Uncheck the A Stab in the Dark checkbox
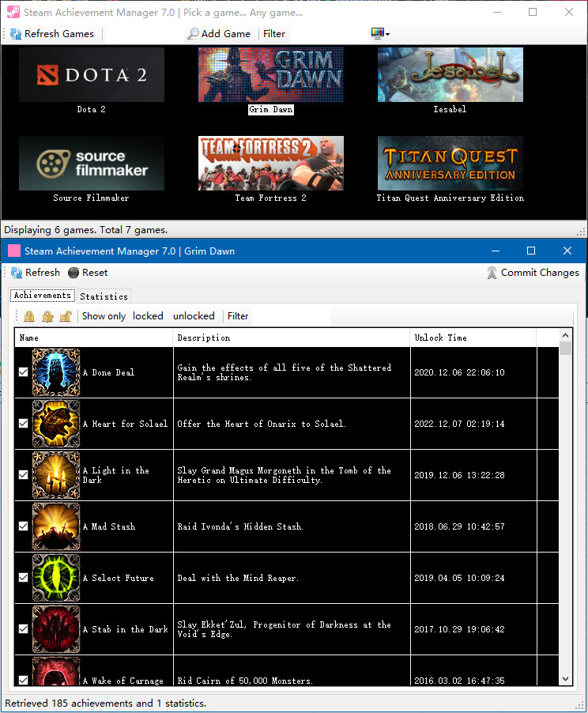 tap(23, 629)
